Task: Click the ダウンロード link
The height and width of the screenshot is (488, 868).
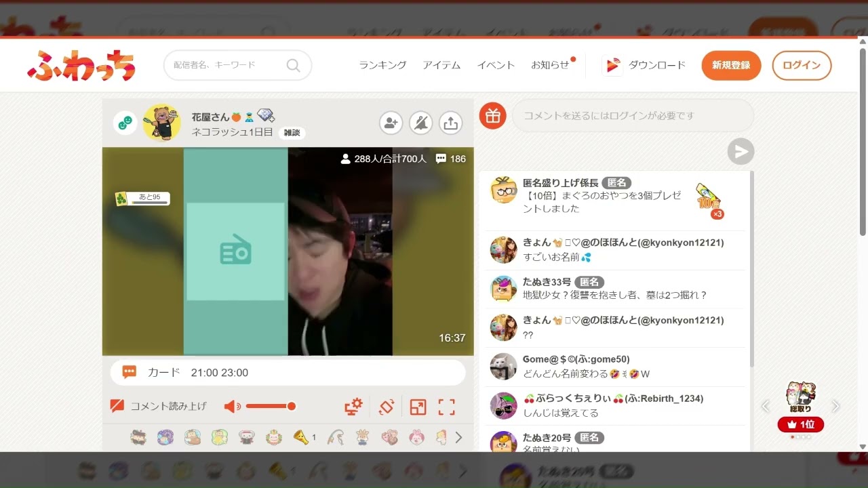Action: tap(656, 65)
